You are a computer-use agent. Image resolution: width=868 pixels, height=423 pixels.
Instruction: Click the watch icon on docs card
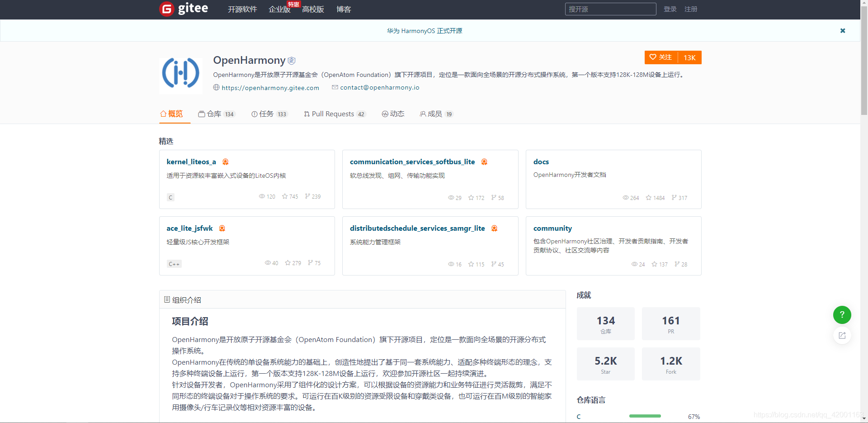click(626, 198)
